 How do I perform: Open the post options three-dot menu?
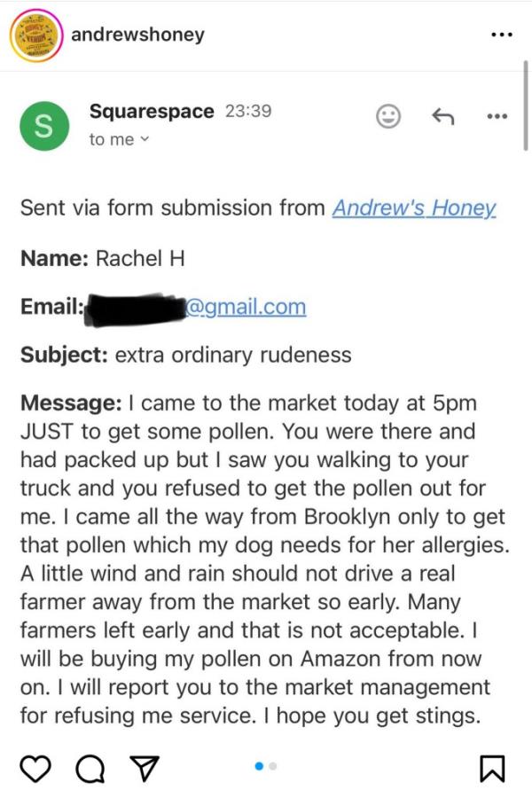[502, 35]
